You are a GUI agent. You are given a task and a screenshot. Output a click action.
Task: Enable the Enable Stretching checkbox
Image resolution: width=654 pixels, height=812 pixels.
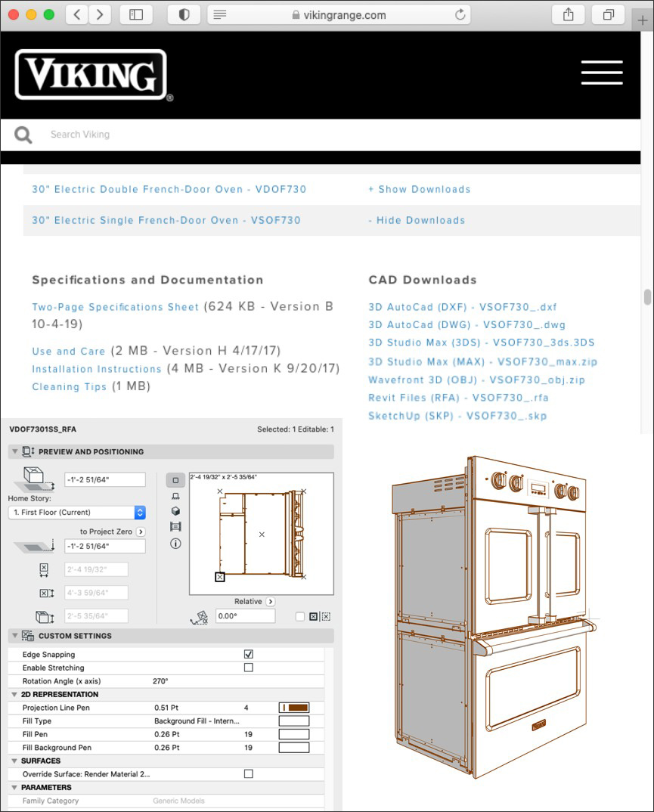(249, 668)
